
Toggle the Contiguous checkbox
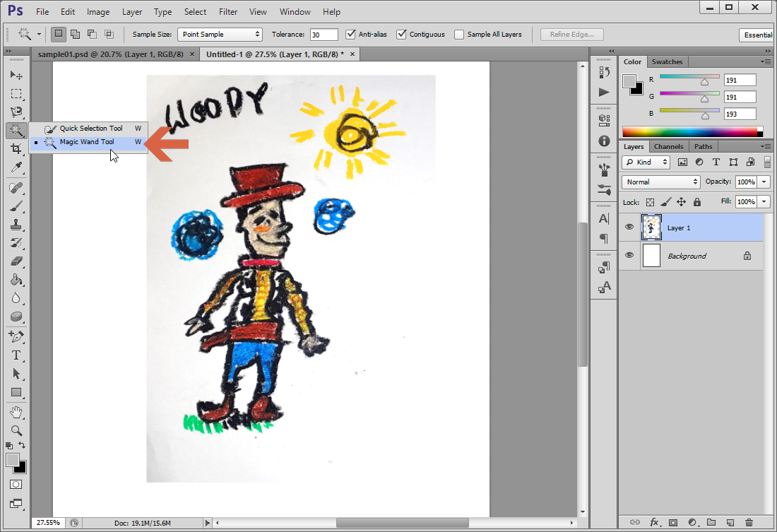[402, 34]
